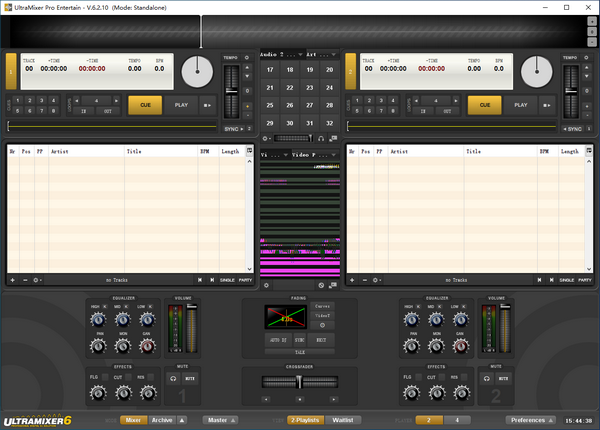
Task: Open the fading settings gear icon
Action: (x=322, y=325)
